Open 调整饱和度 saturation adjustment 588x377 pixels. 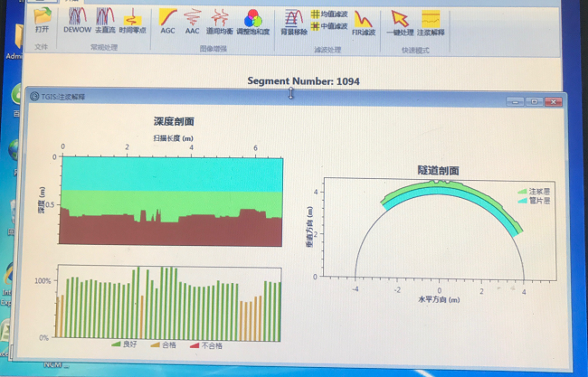pyautogui.click(x=254, y=19)
